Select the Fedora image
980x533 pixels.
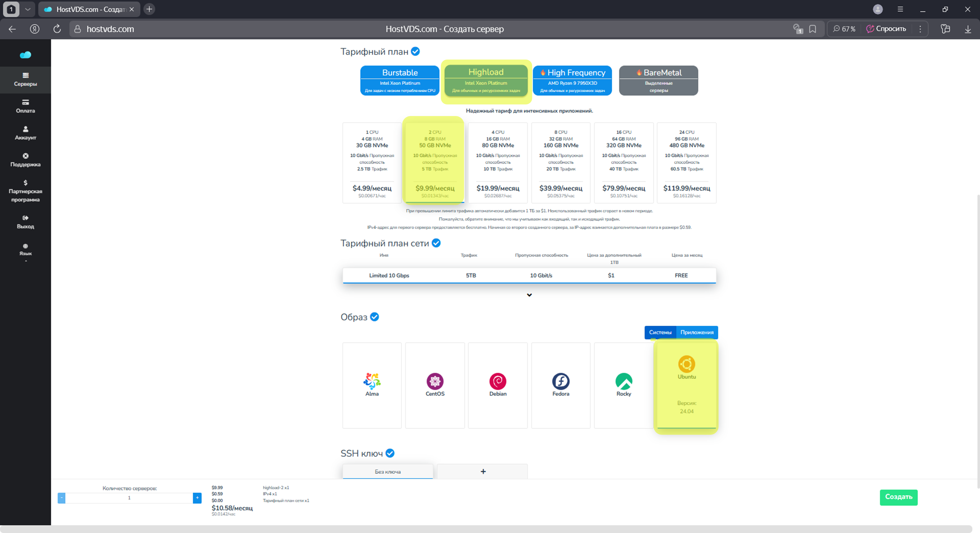pyautogui.click(x=561, y=385)
